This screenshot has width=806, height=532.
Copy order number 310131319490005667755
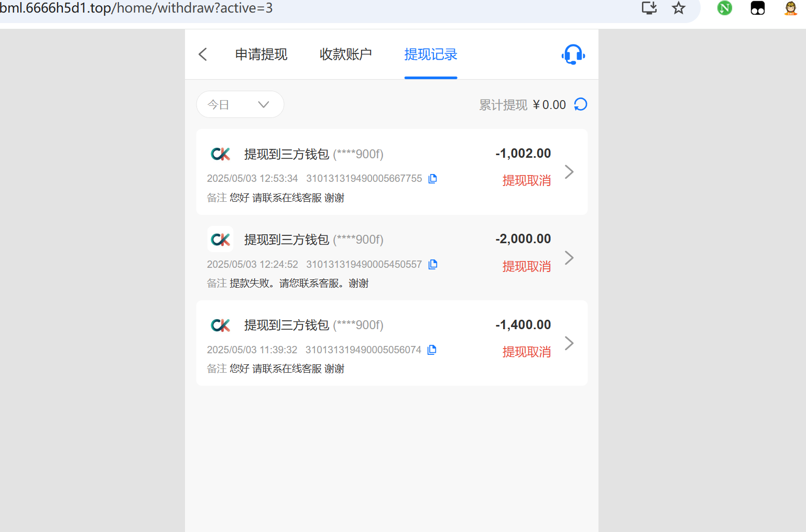point(432,178)
